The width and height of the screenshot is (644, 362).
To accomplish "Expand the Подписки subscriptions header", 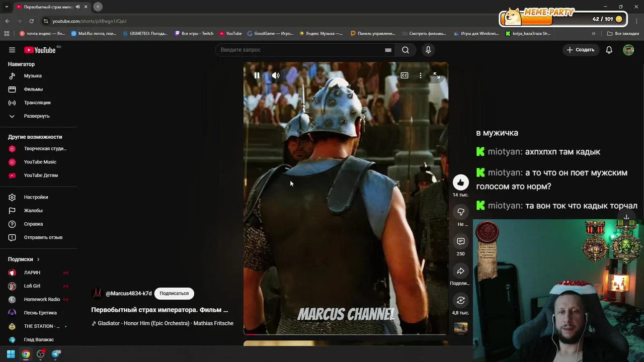I will (x=24, y=259).
